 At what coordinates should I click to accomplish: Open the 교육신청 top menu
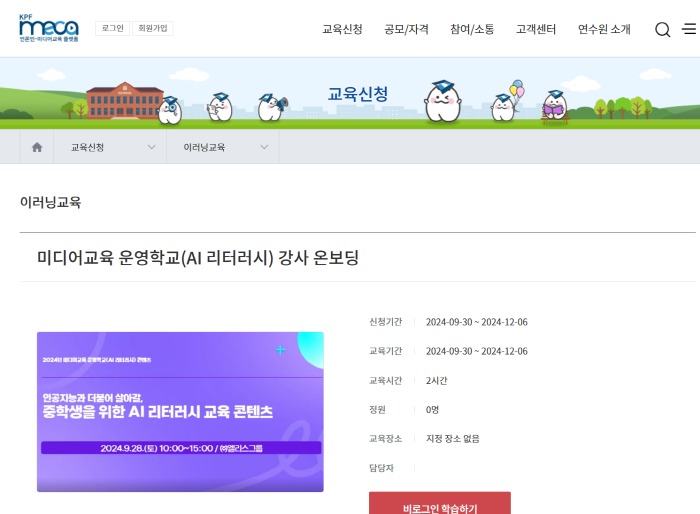pos(342,29)
